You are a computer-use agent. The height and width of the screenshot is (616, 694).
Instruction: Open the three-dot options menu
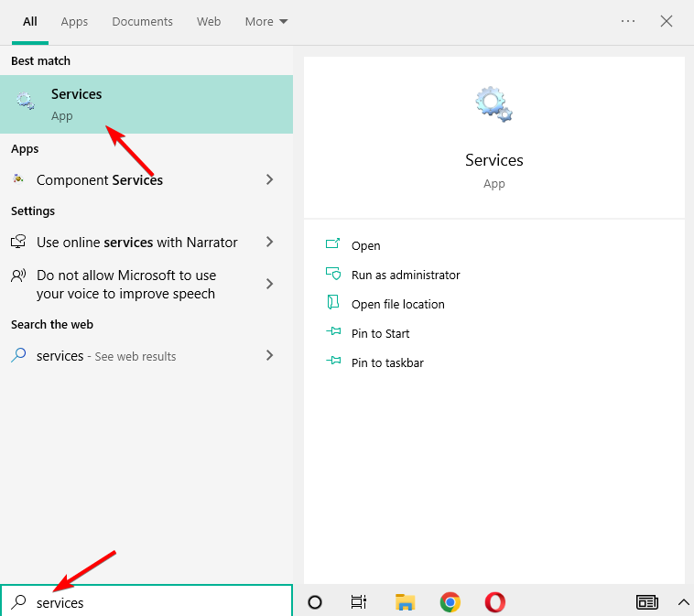point(627,21)
